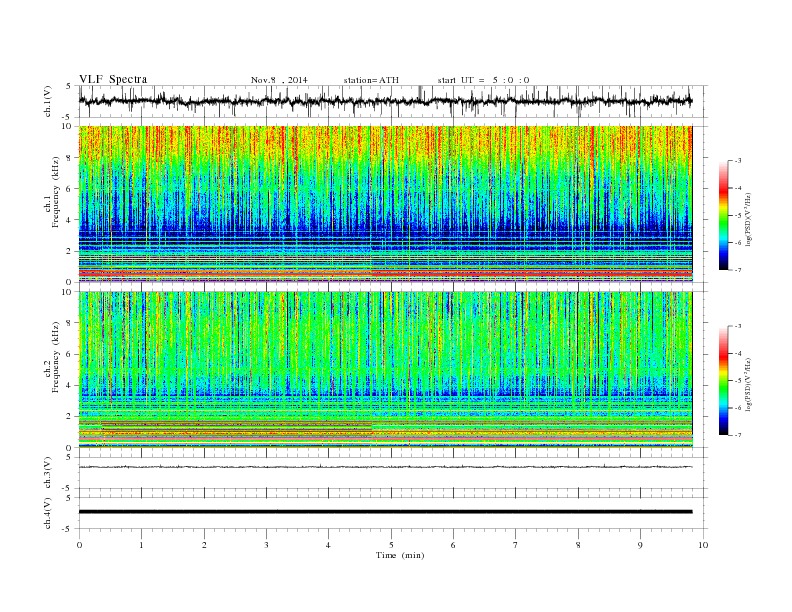Click the 'VLF Spectra' title text

113,79
